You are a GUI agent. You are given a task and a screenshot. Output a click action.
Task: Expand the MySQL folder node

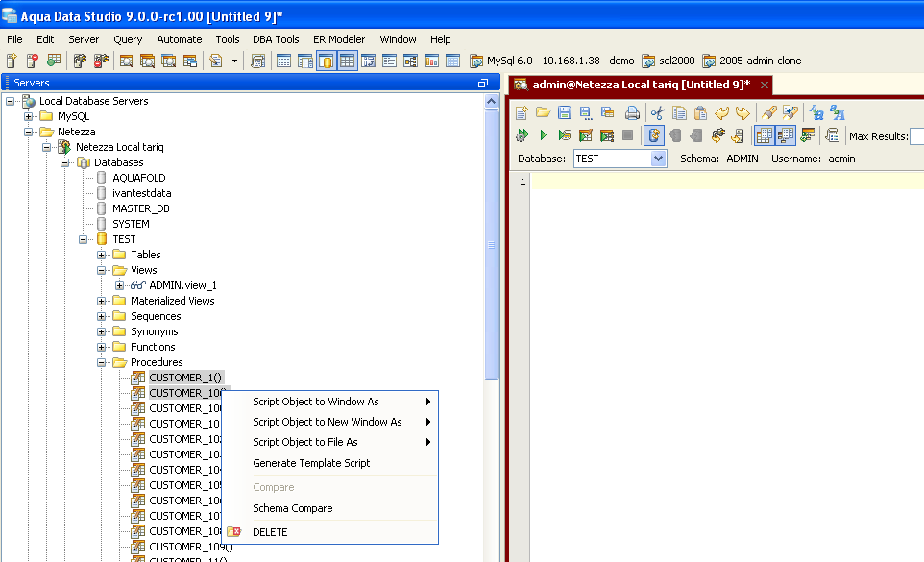coord(28,116)
